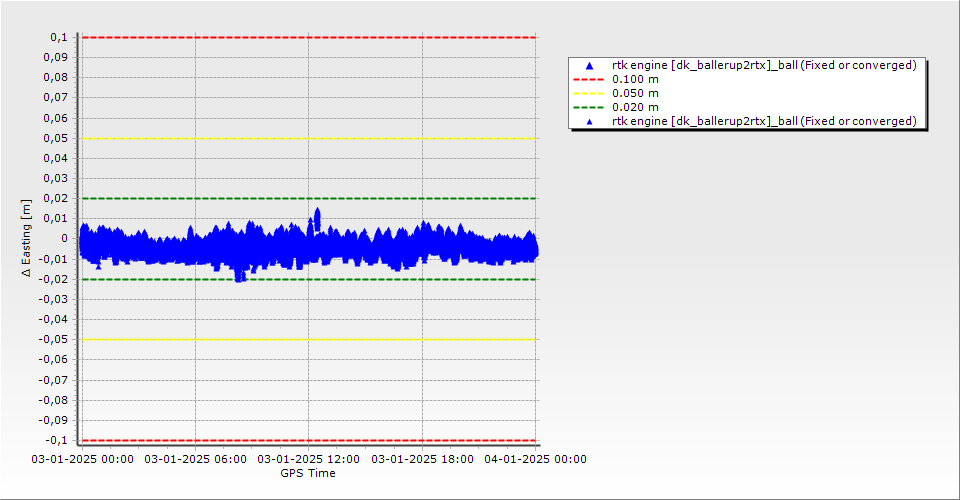Click the "0.050 m" legend label

[x=636, y=94]
